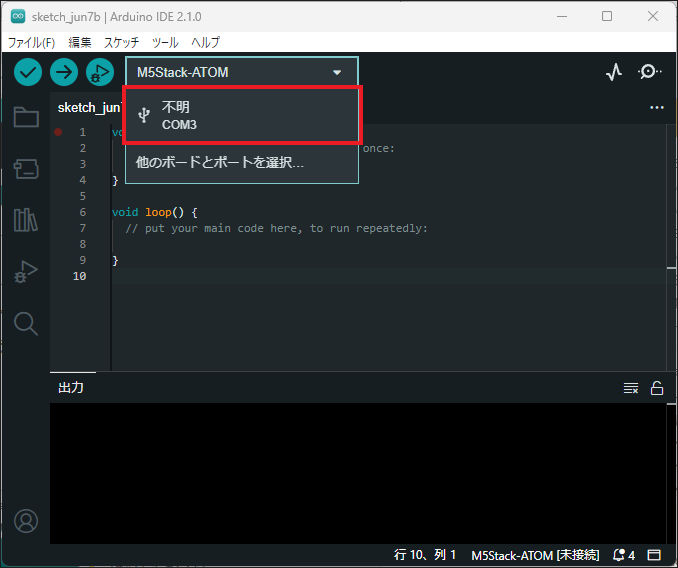Viewport: 678px width, 568px height.
Task: Open the ツール menu
Action: pos(165,42)
